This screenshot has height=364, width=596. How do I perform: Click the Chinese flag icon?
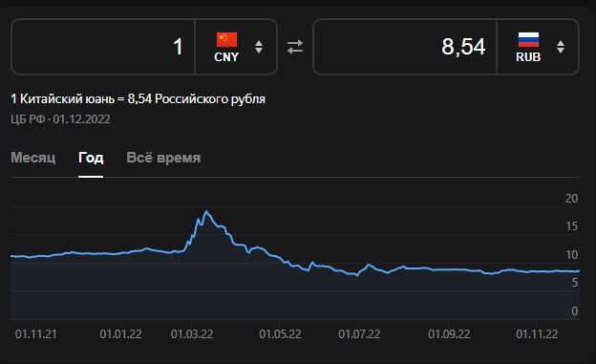[x=226, y=39]
